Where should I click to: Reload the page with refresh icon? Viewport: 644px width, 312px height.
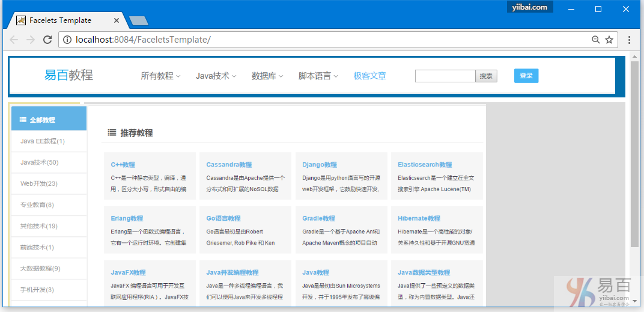point(47,40)
